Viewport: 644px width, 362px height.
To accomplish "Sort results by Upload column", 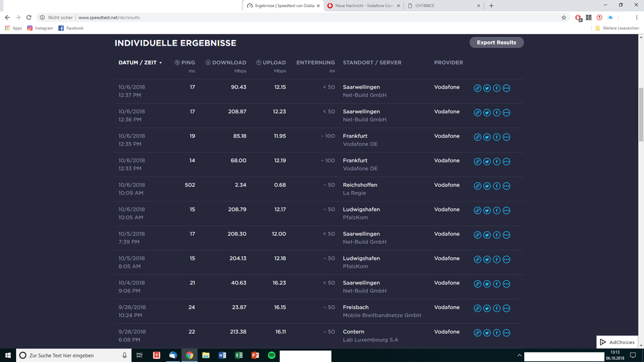I will (271, 62).
